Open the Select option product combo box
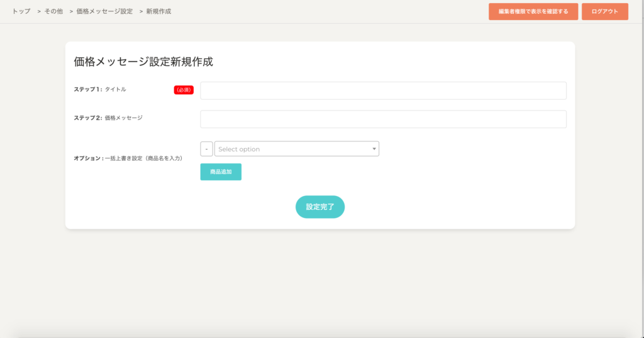The height and width of the screenshot is (338, 644). [x=293, y=149]
